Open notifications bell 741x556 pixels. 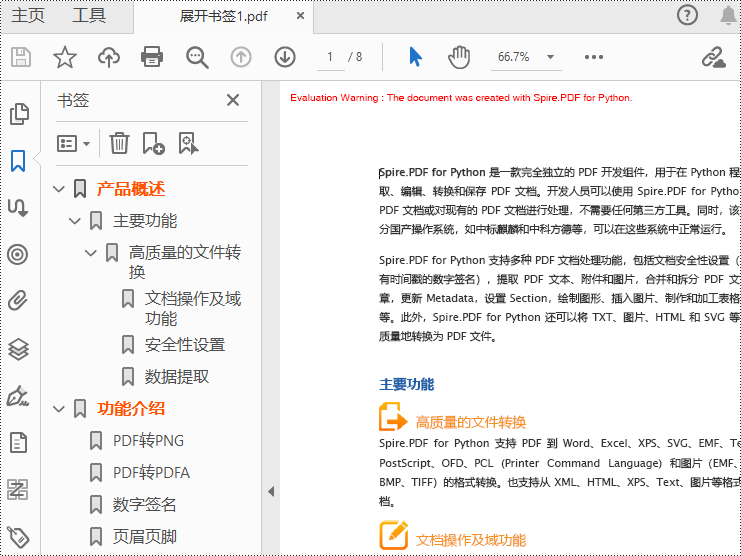tap(728, 16)
